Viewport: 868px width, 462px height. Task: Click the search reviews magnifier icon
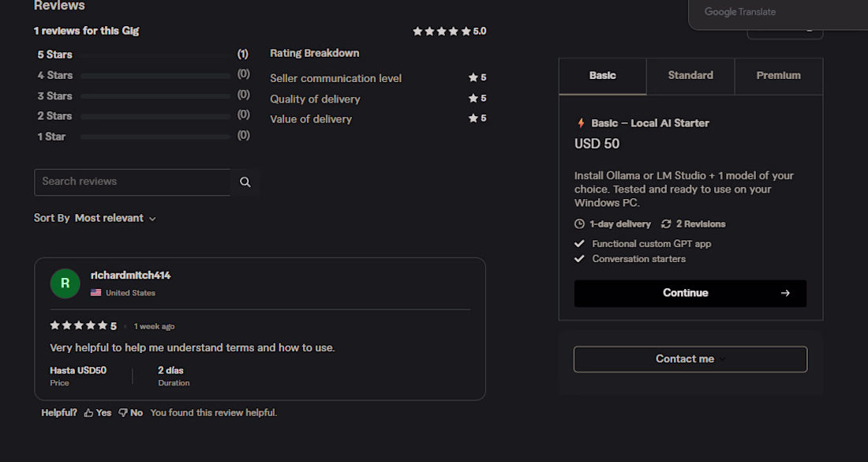pos(245,182)
